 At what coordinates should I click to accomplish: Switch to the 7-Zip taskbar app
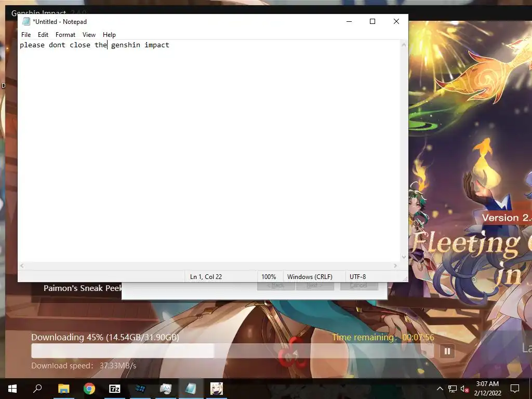coord(115,389)
